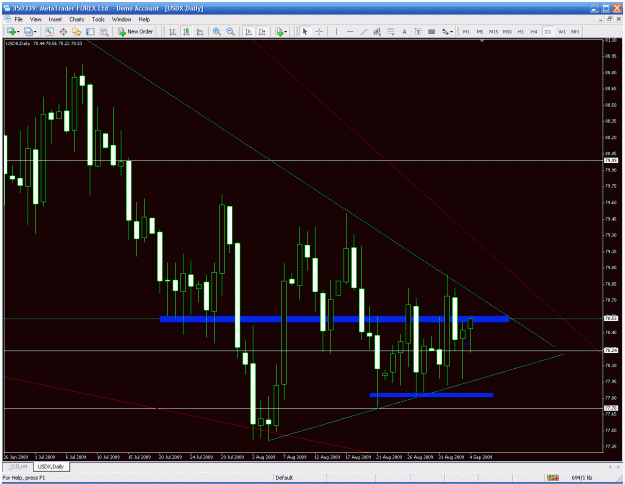Click the thumbs object icon

click(x=431, y=31)
